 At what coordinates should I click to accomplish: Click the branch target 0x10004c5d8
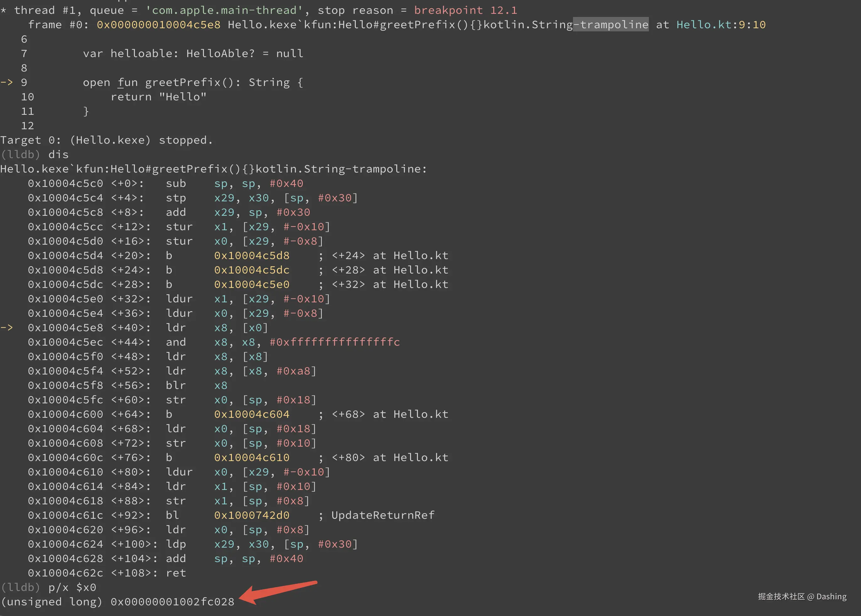coord(252,255)
